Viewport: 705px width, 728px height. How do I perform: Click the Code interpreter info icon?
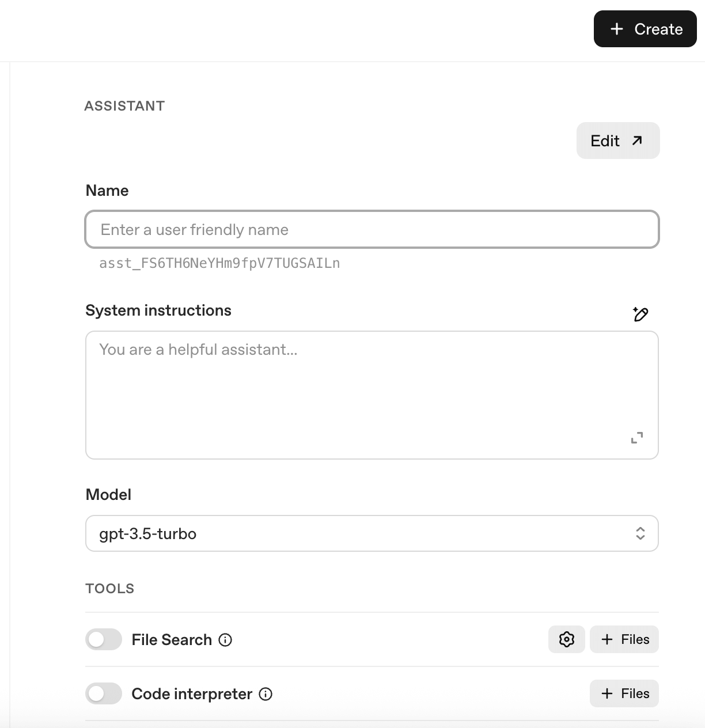tap(266, 694)
